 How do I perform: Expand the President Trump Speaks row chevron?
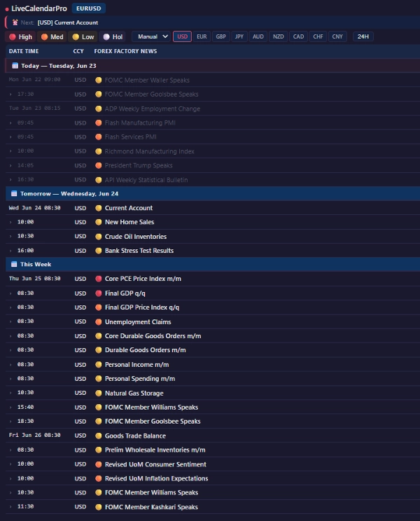coord(10,165)
